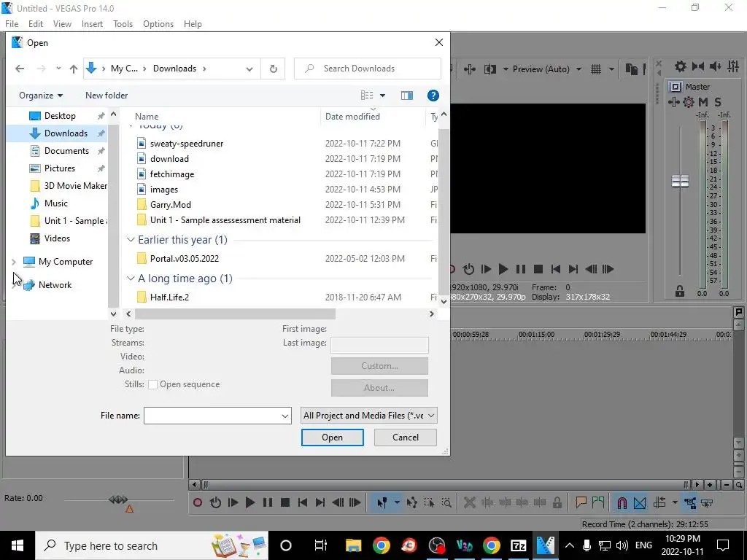
Task: Open Master automation settings gear icon
Action: 689,102
